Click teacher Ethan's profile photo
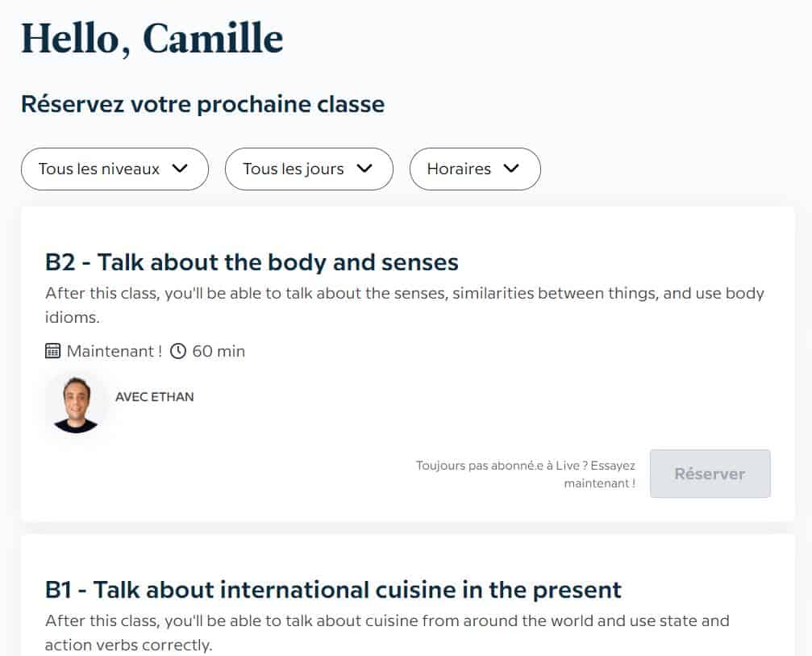 coord(76,403)
